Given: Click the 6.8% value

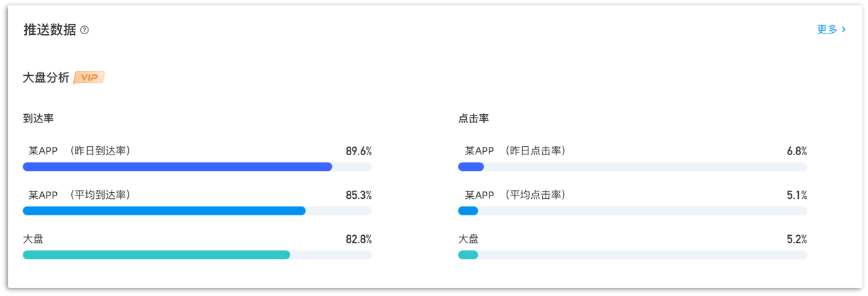Looking at the screenshot, I should pyautogui.click(x=797, y=151).
